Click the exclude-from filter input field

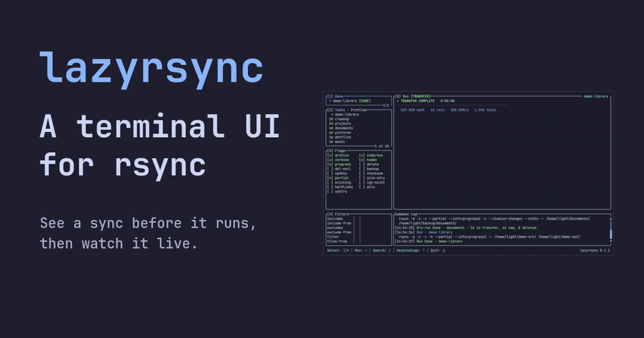[x=357, y=232]
